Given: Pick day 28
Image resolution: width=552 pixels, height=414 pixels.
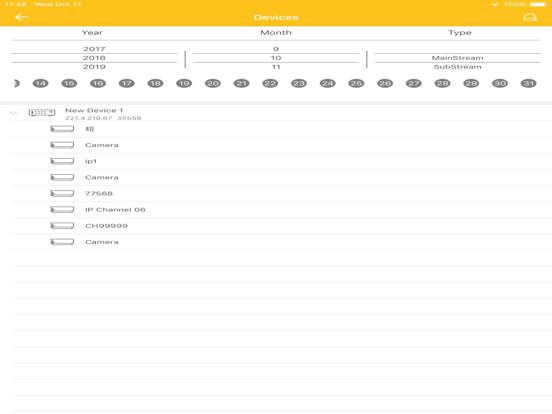Looking at the screenshot, I should pyautogui.click(x=442, y=83).
